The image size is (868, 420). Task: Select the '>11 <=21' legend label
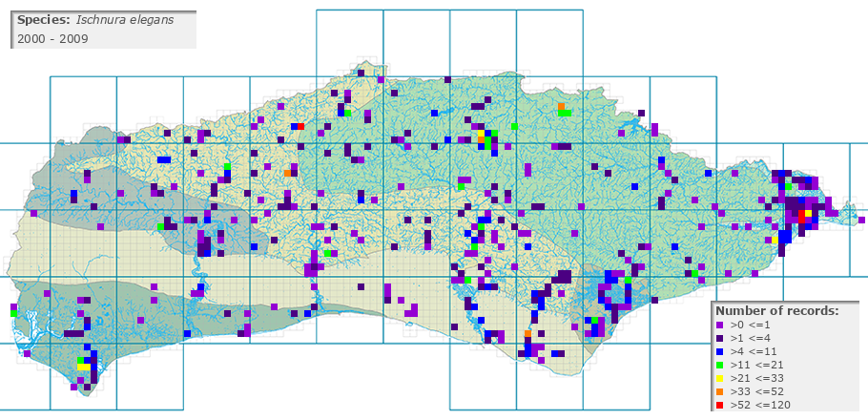pyautogui.click(x=756, y=365)
